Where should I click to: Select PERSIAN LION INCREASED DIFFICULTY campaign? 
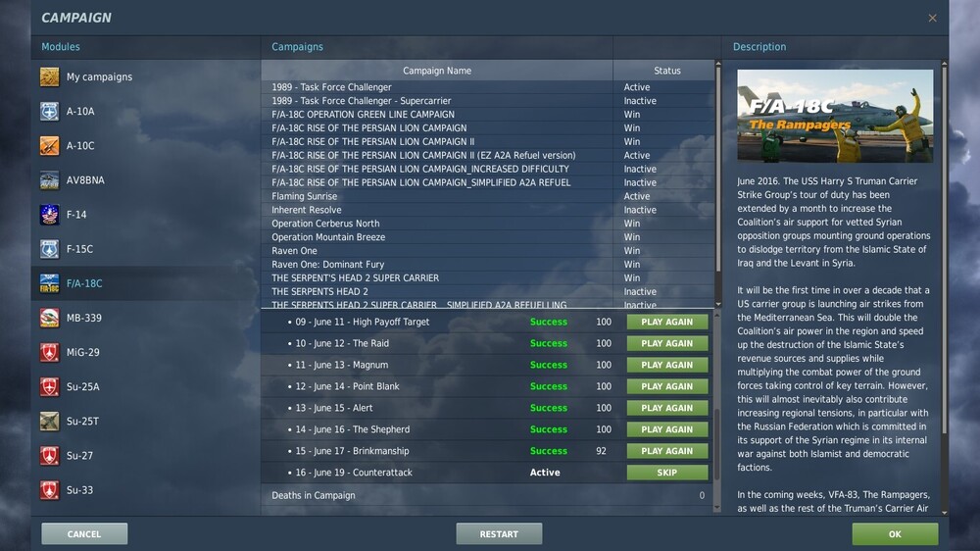point(487,169)
